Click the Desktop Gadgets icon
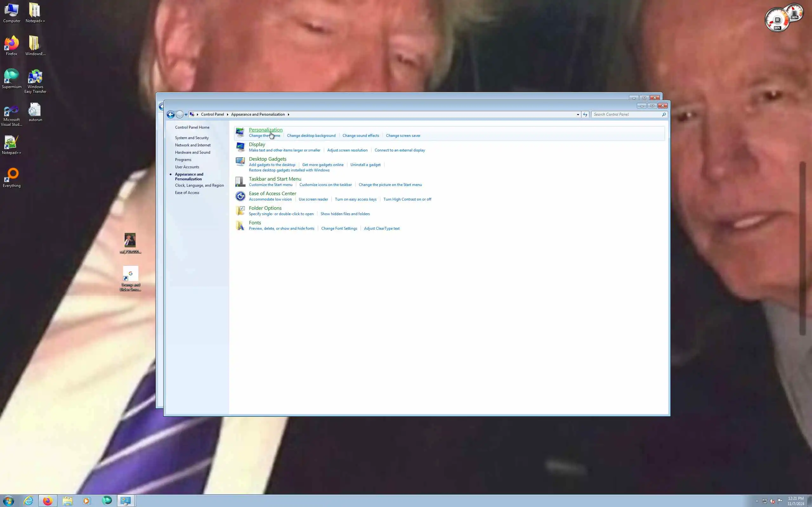The height and width of the screenshot is (507, 812). [240, 162]
